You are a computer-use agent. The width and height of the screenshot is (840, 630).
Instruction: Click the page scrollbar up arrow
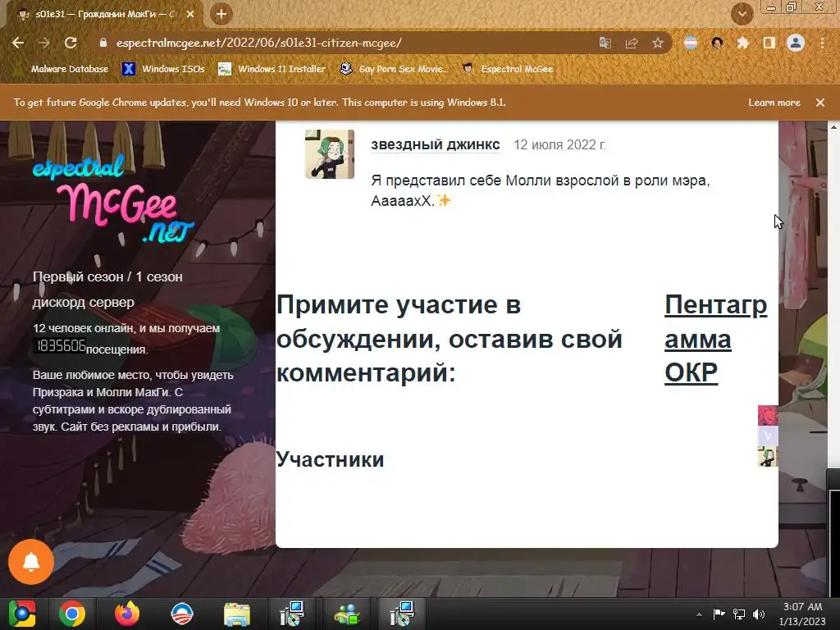click(x=833, y=127)
